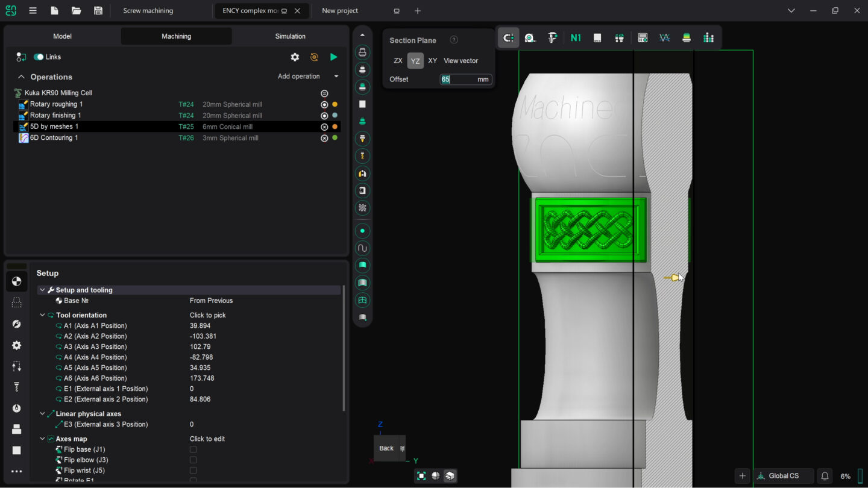Open the calculator tool in top toolbar
Viewport: 868px width, 488px height.
pos(642,37)
